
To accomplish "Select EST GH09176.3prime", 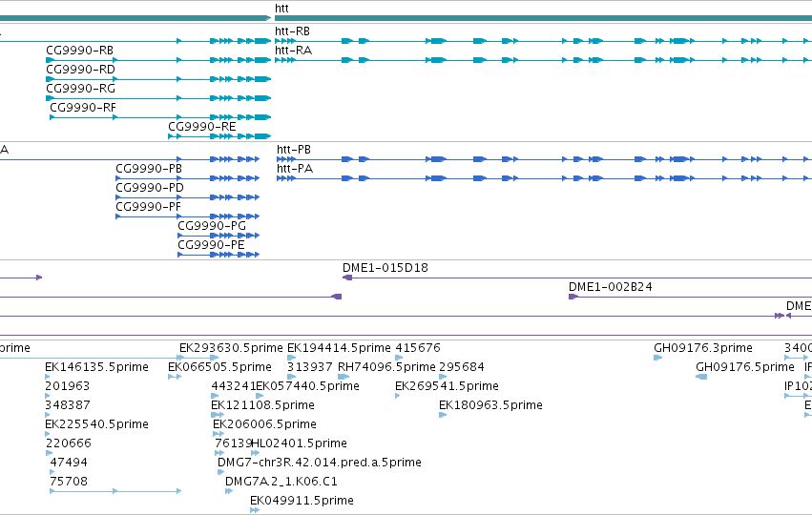I will pyautogui.click(x=702, y=348).
